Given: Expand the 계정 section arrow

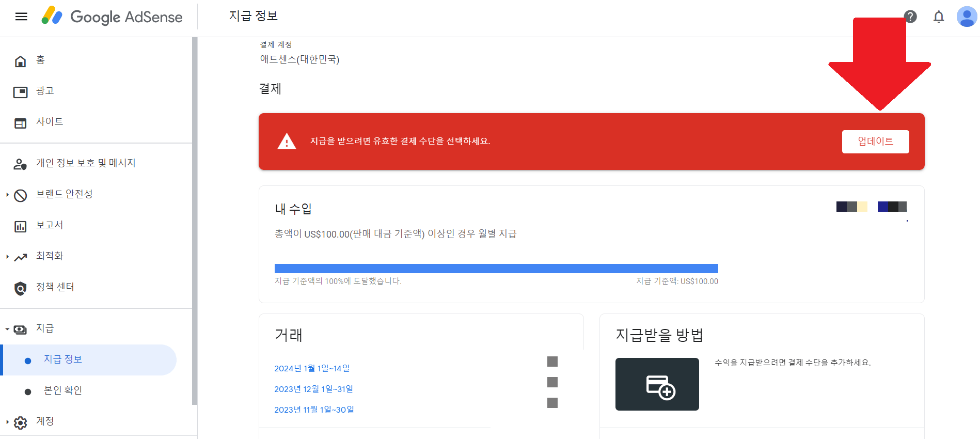Looking at the screenshot, I should [x=7, y=422].
